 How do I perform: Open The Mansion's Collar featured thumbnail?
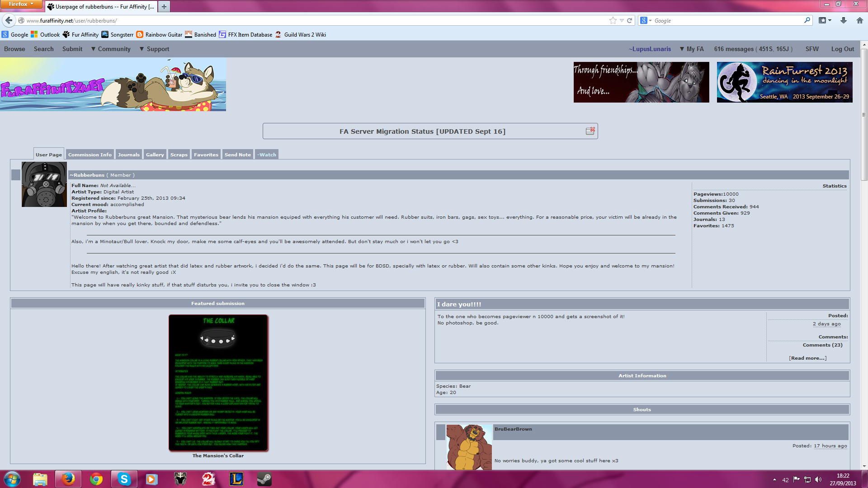coord(218,382)
